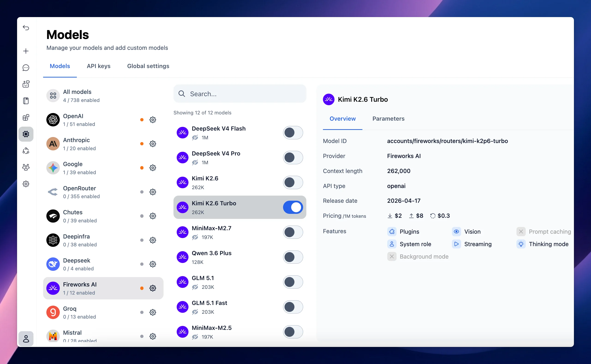Screen dimensions: 591x364
Task: Open the team members icon in the sidebar
Action: 26,167
